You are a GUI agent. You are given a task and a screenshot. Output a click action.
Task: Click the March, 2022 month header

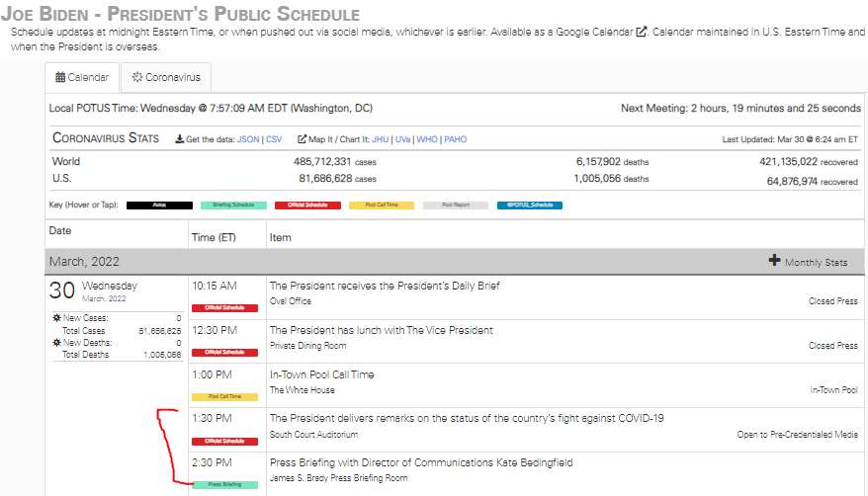pyautogui.click(x=84, y=262)
